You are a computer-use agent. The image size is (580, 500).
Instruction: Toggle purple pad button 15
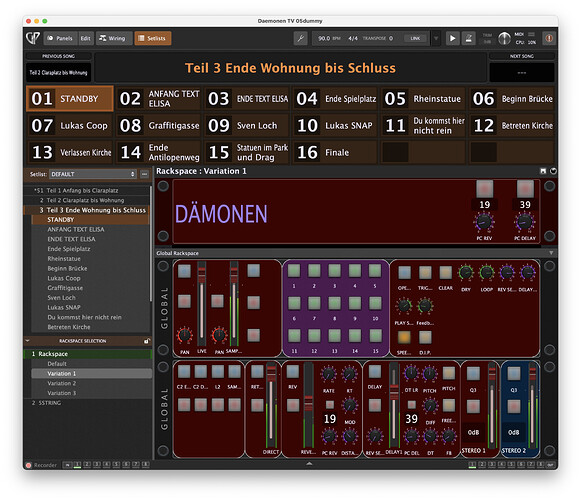click(x=375, y=335)
